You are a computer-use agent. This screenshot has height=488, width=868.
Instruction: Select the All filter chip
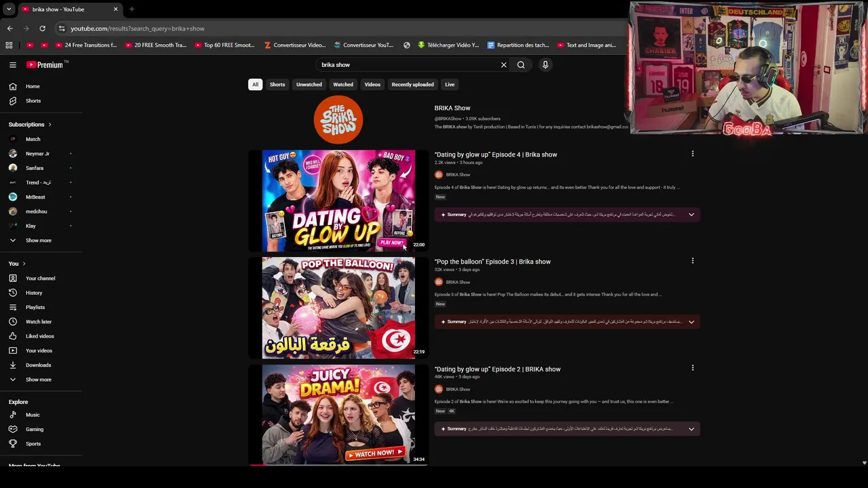(255, 85)
